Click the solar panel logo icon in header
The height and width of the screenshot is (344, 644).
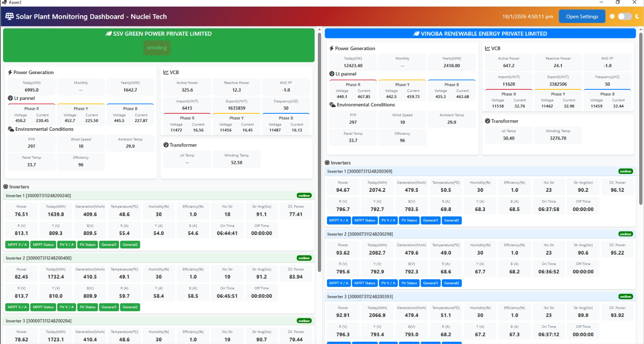[9, 17]
